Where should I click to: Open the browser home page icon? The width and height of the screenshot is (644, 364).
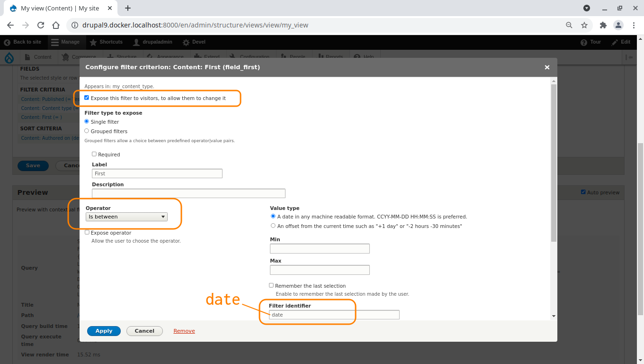[x=56, y=25]
